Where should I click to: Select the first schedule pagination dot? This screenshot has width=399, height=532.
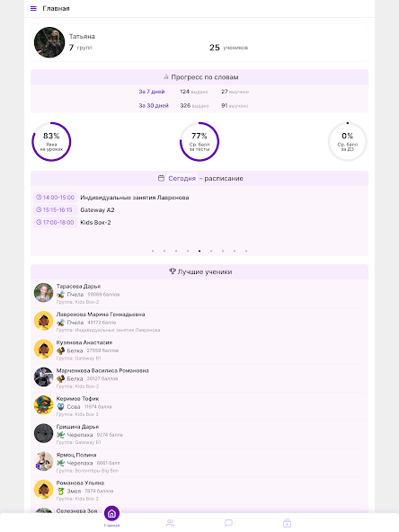(x=153, y=251)
